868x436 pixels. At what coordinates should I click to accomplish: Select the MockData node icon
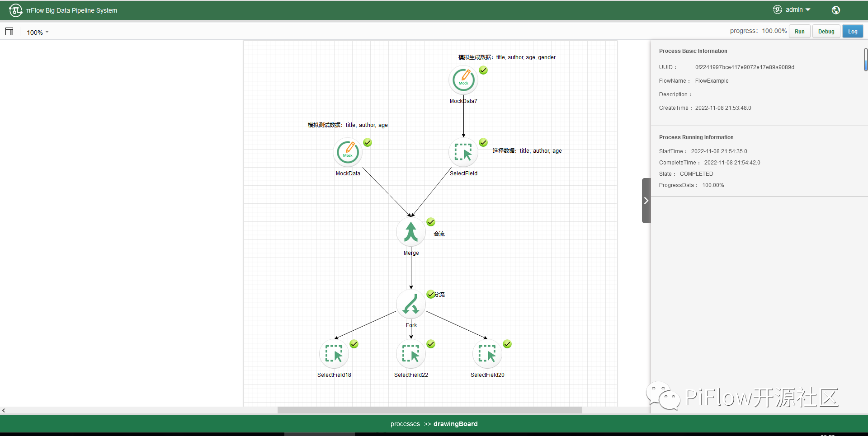click(x=348, y=153)
